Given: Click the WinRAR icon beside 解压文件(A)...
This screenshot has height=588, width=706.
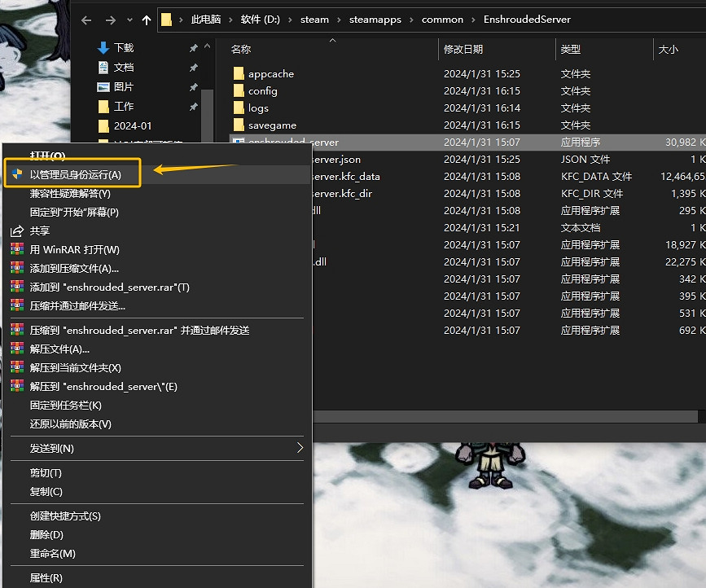Looking at the screenshot, I should click(x=16, y=349).
